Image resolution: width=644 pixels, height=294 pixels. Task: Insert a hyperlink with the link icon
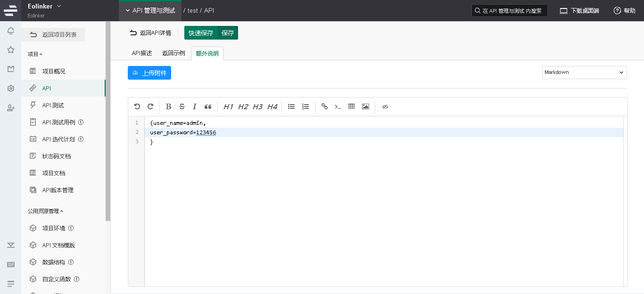coord(324,106)
